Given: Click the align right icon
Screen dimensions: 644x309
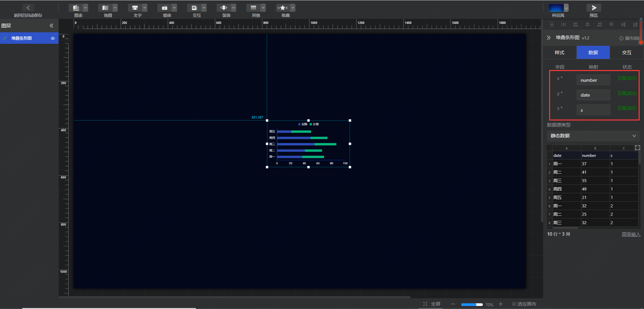Looking at the screenshot, I should coord(599,25).
